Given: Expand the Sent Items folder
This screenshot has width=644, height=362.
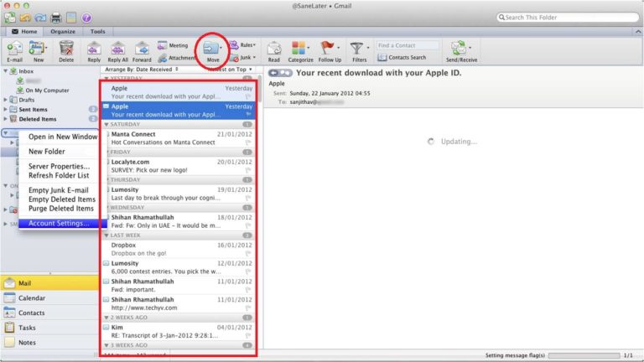Looking at the screenshot, I should (6, 110).
